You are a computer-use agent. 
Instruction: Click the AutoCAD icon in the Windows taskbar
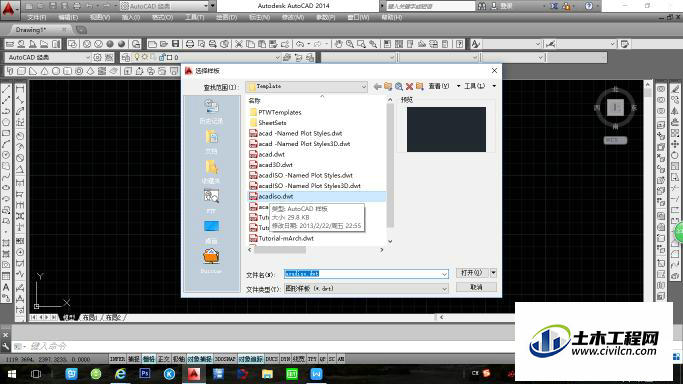(194, 374)
